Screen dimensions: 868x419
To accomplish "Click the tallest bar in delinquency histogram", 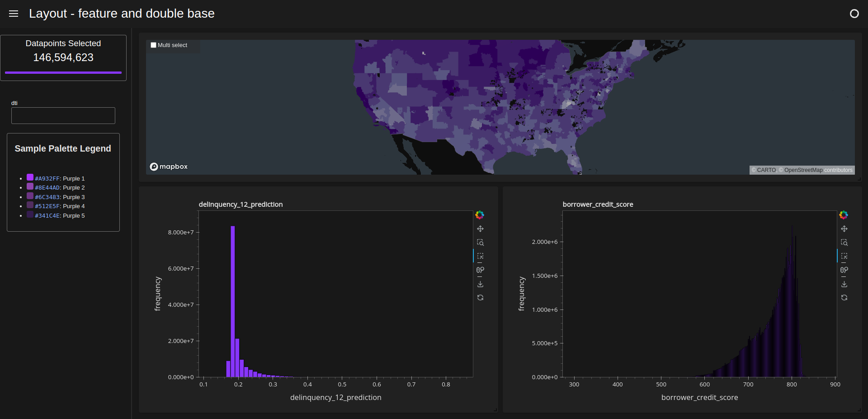I will [233, 301].
